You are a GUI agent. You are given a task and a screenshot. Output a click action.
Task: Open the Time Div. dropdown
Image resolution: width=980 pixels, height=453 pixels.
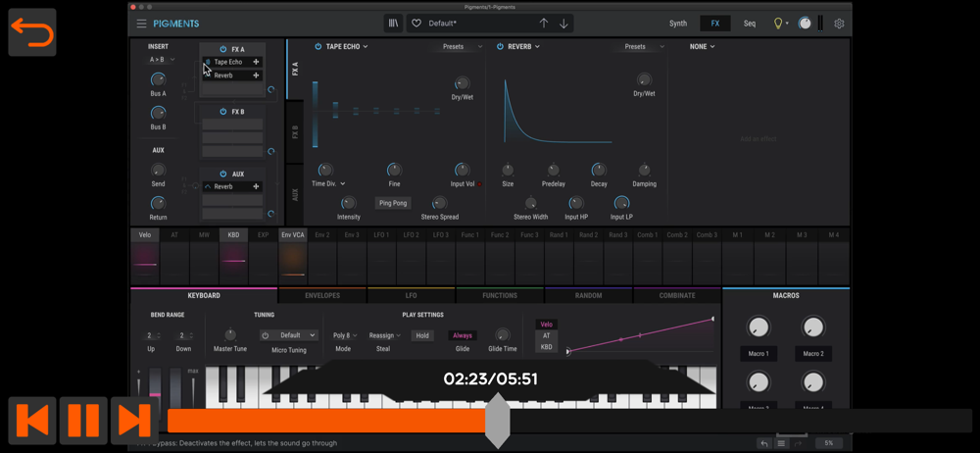coord(328,184)
